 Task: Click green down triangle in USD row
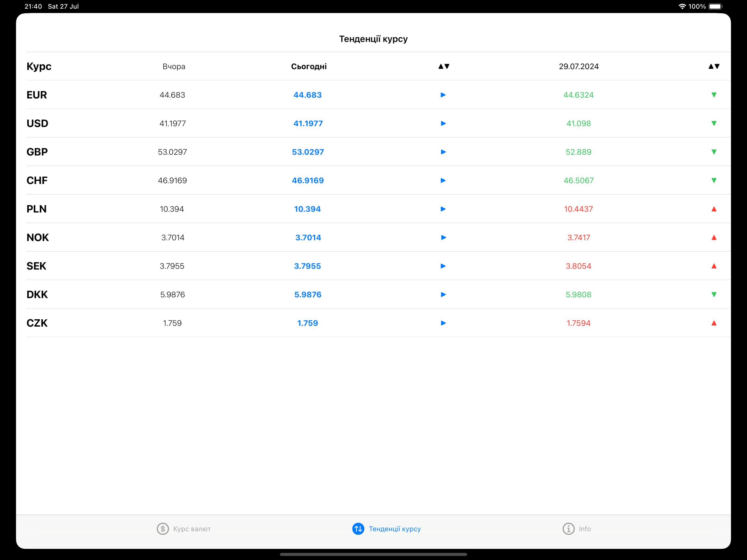coord(714,123)
